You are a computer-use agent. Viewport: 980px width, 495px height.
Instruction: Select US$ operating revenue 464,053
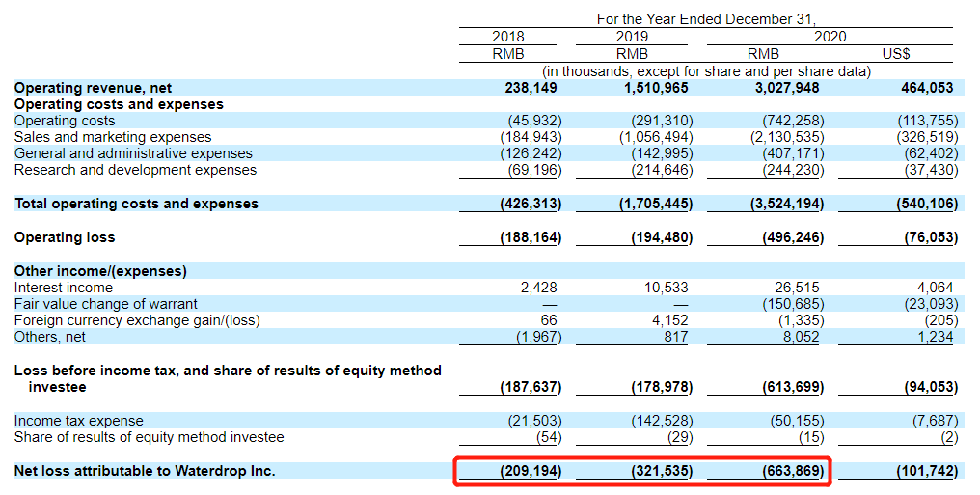point(927,88)
